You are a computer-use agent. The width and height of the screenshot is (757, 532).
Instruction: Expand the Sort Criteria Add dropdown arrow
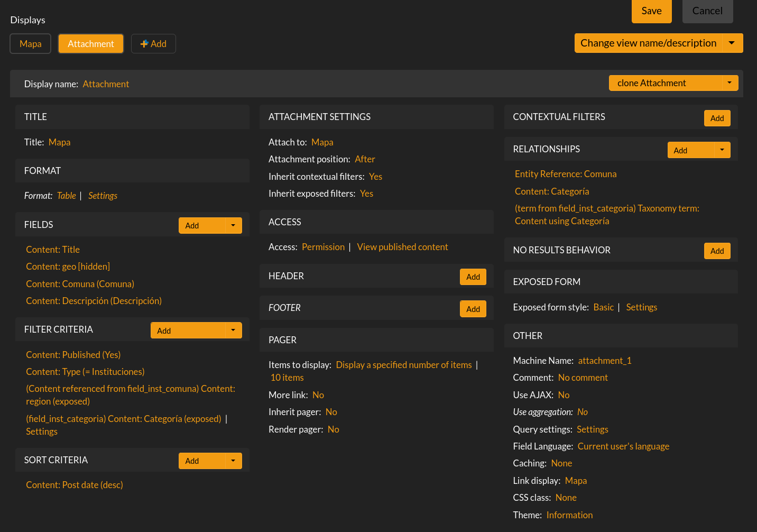pyautogui.click(x=233, y=461)
